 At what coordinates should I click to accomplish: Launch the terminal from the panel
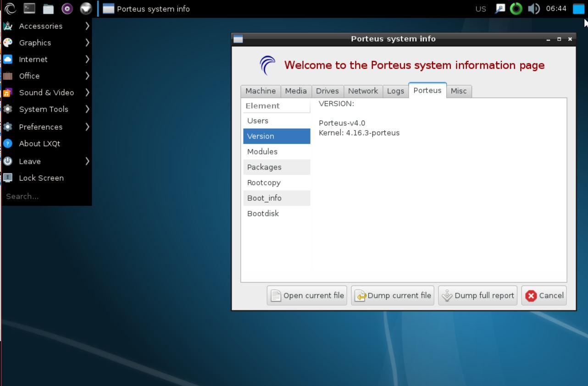(x=29, y=8)
